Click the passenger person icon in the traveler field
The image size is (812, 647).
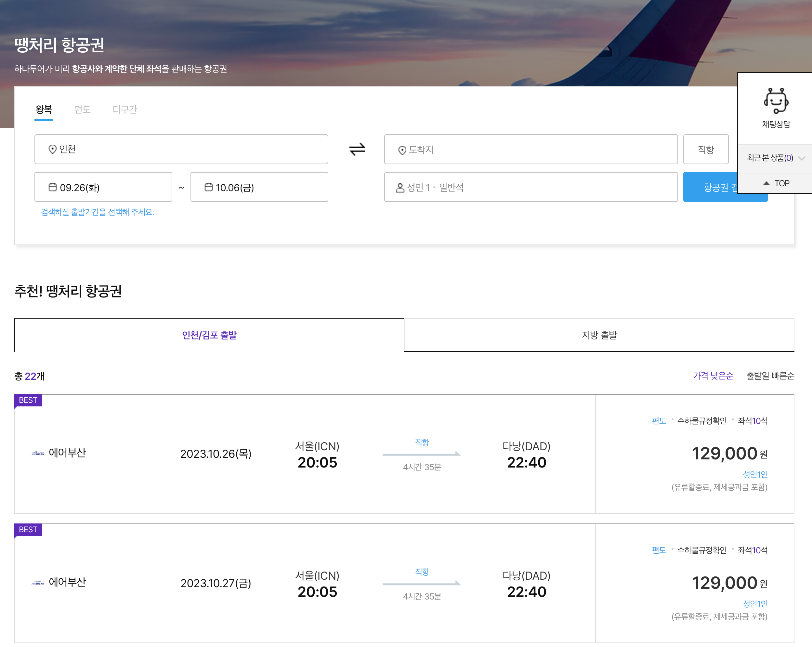(399, 187)
